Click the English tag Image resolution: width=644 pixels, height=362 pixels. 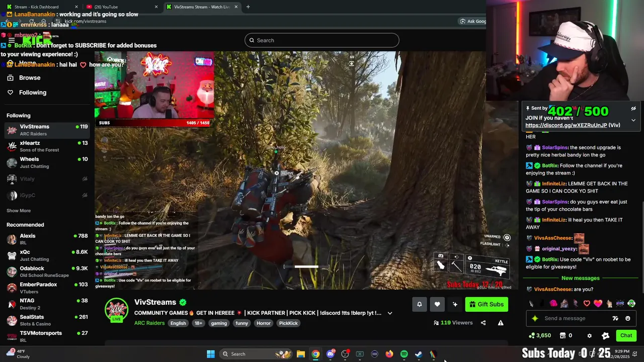point(178,323)
